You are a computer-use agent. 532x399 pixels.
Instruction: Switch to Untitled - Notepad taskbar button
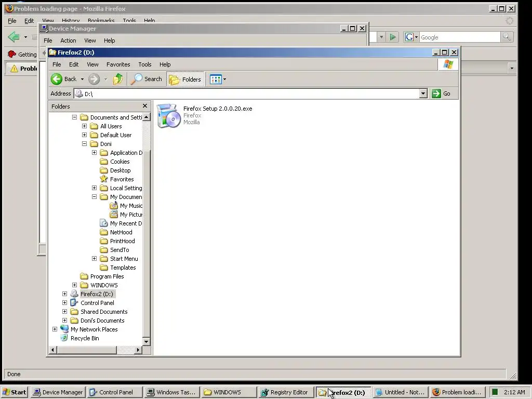click(400, 392)
